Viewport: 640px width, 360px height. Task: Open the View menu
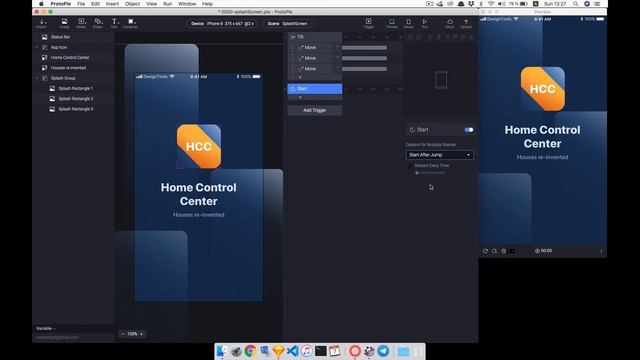(151, 4)
